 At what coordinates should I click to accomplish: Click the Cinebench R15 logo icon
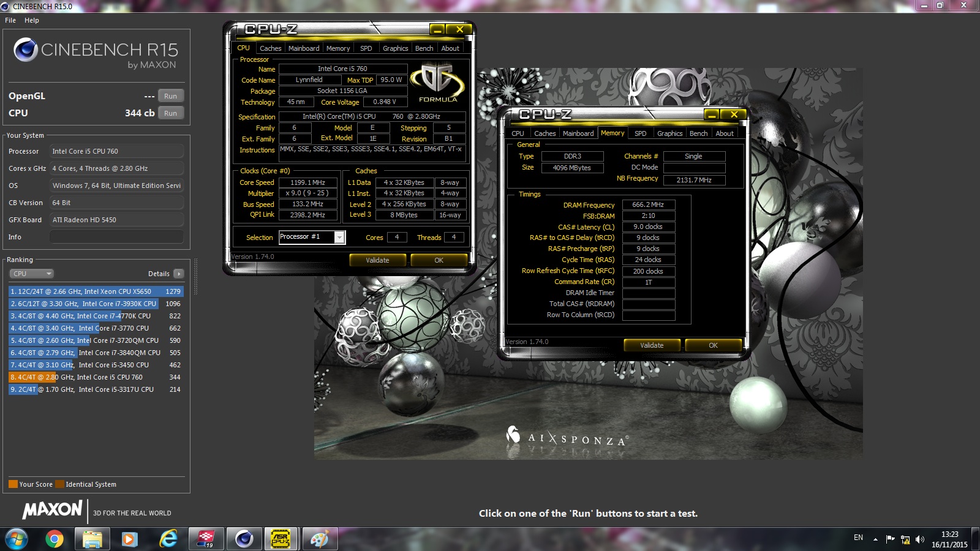[26, 50]
